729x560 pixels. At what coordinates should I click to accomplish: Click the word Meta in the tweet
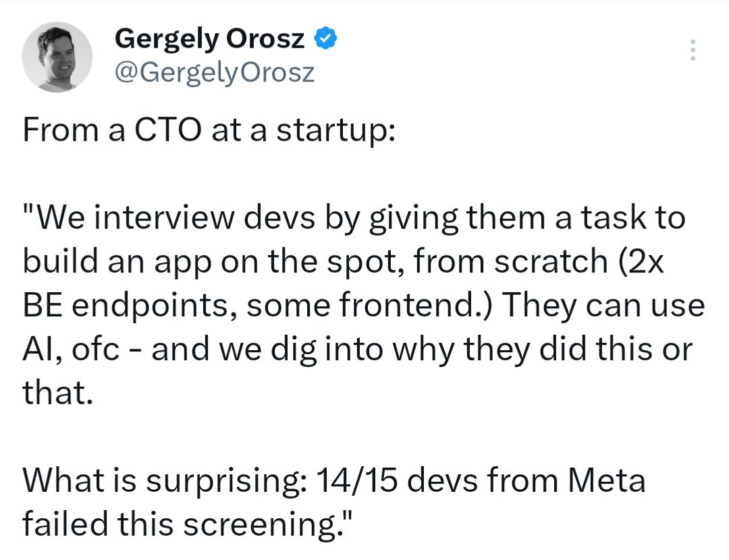coord(607,480)
